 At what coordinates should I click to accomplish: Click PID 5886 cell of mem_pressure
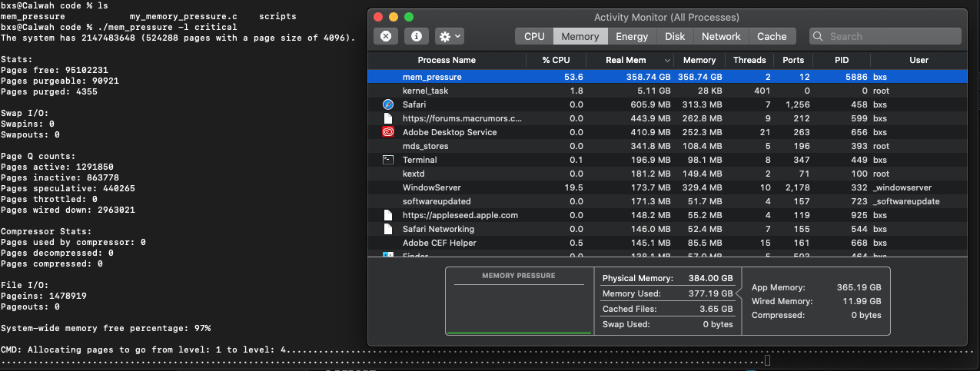856,77
